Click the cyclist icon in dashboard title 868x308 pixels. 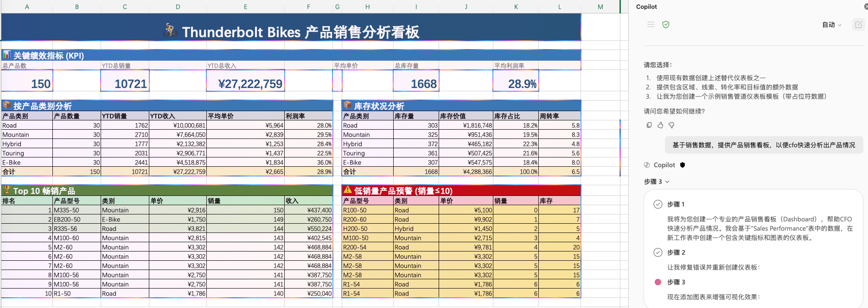170,30
